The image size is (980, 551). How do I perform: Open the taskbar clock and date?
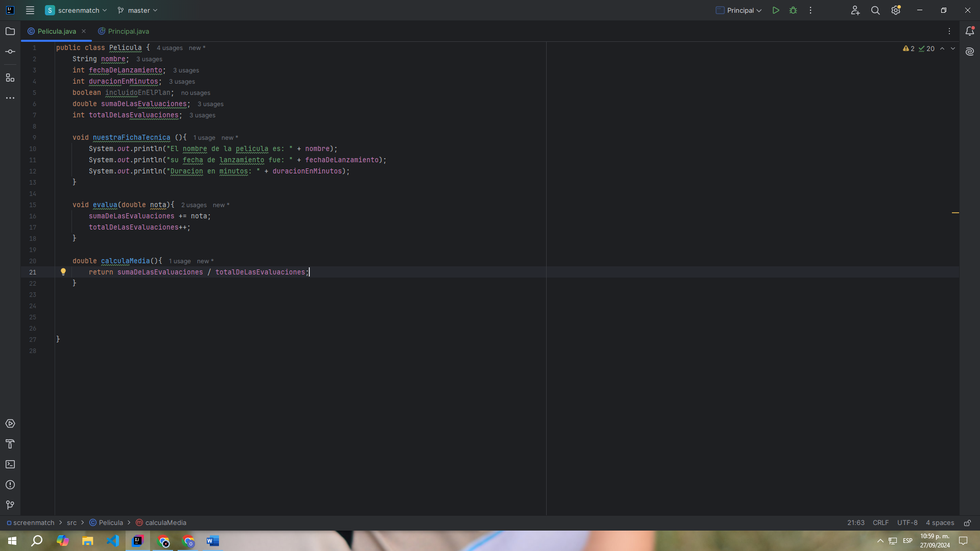935,541
